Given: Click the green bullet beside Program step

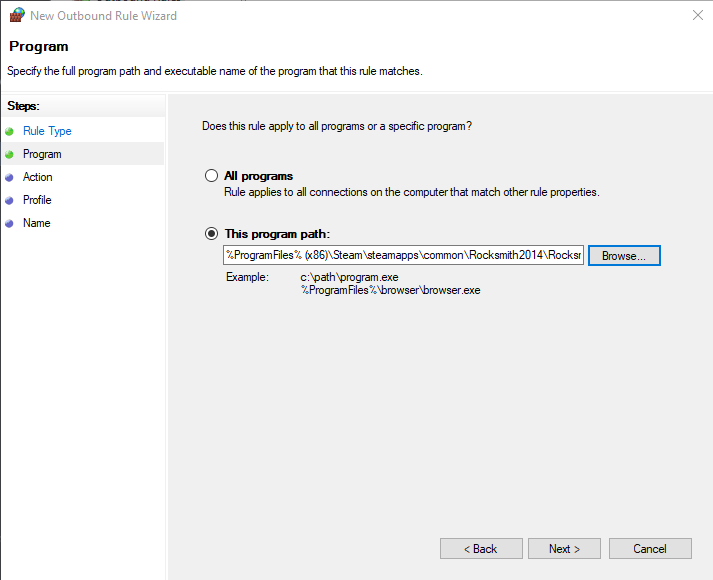Looking at the screenshot, I should 10,154.
